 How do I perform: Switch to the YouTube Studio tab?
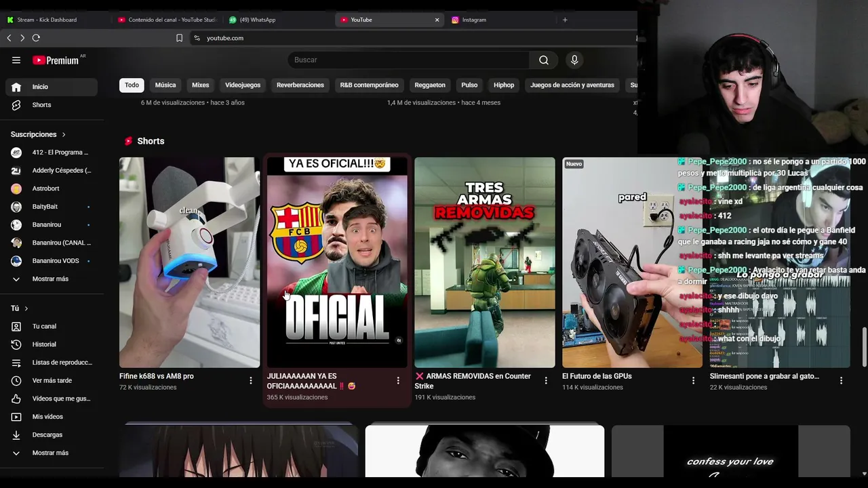[x=167, y=20]
